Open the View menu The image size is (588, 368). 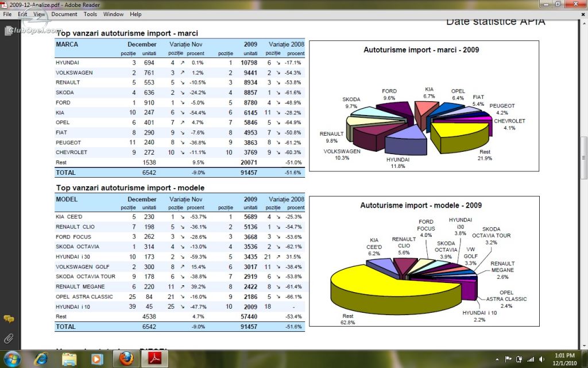pos(40,14)
